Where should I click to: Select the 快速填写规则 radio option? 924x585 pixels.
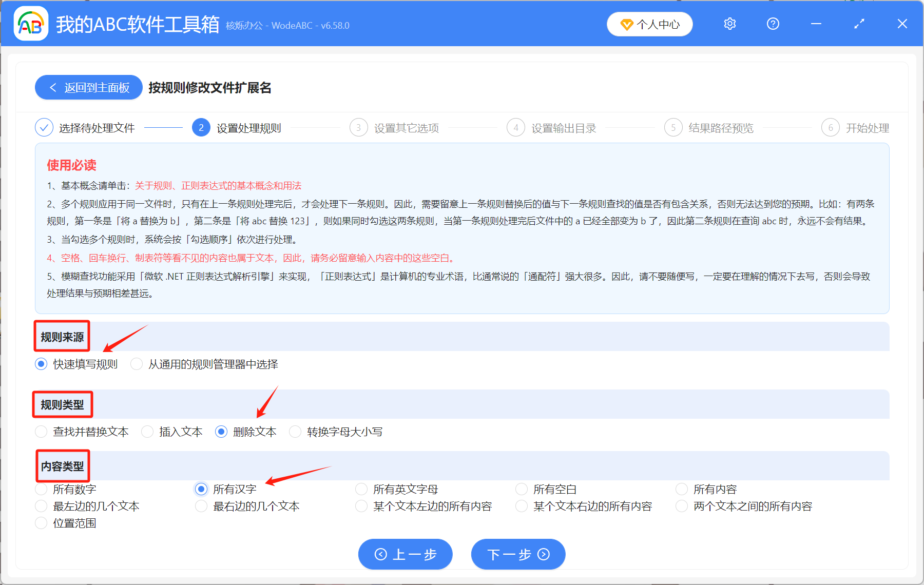click(41, 364)
